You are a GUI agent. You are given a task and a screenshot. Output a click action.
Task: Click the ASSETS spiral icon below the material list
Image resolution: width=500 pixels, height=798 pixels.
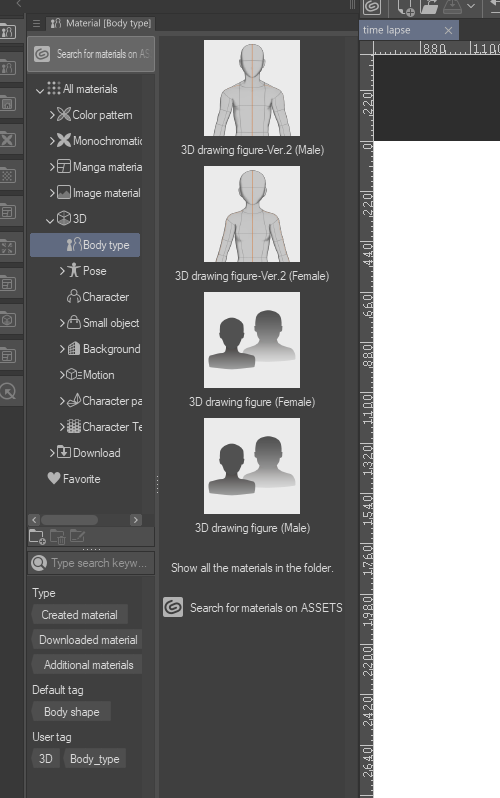click(173, 607)
